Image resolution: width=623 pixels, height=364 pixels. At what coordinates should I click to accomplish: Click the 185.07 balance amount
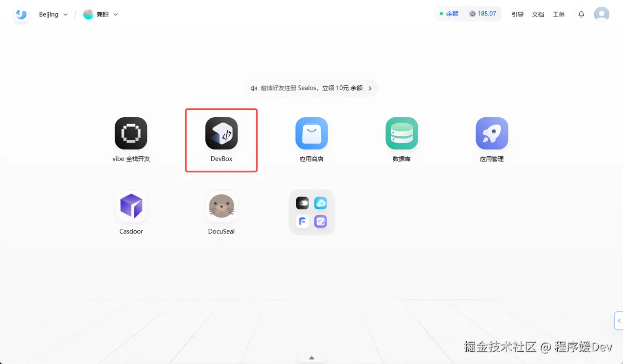[487, 14]
